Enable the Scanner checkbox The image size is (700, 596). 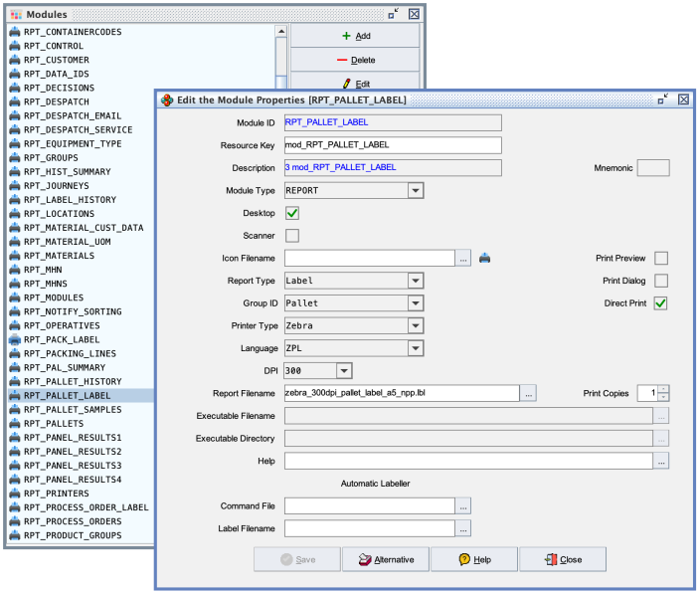pyautogui.click(x=292, y=236)
